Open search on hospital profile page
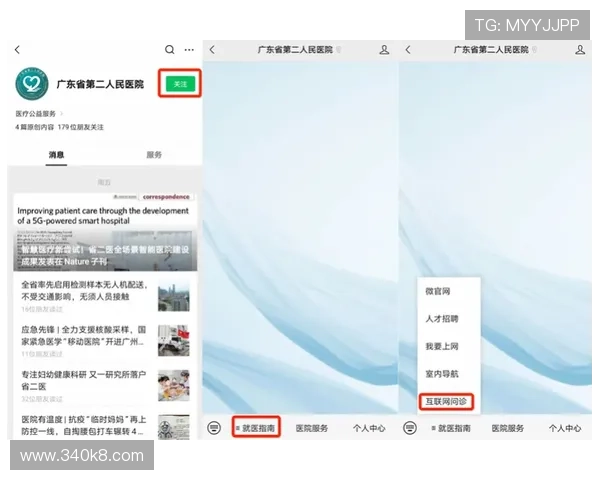 [x=170, y=50]
